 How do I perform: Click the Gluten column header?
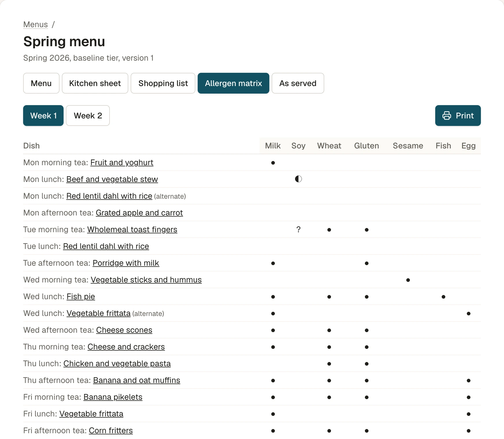pyautogui.click(x=366, y=146)
